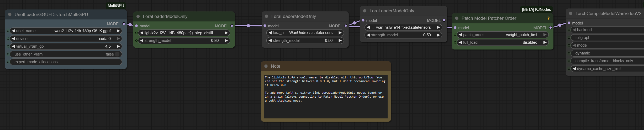The image size is (644, 130).
Task: Click the [BETA] KJNodes badge
Action: (536, 9)
